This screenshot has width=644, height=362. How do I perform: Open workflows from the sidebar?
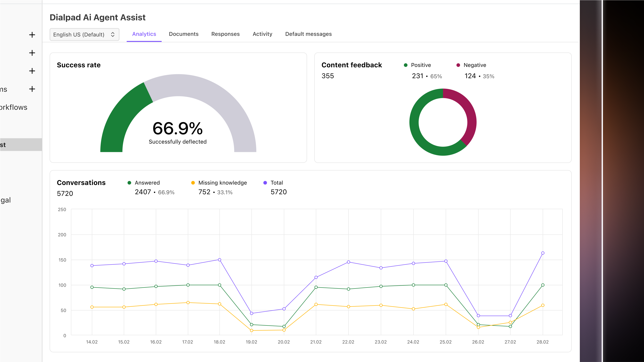14,107
